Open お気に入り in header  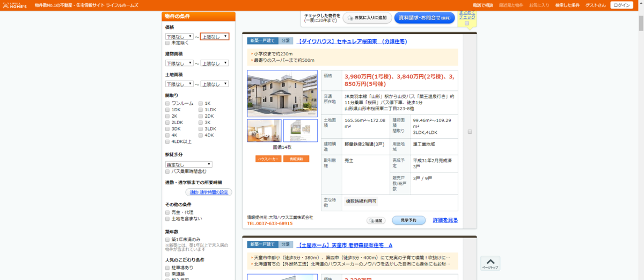[539, 5]
